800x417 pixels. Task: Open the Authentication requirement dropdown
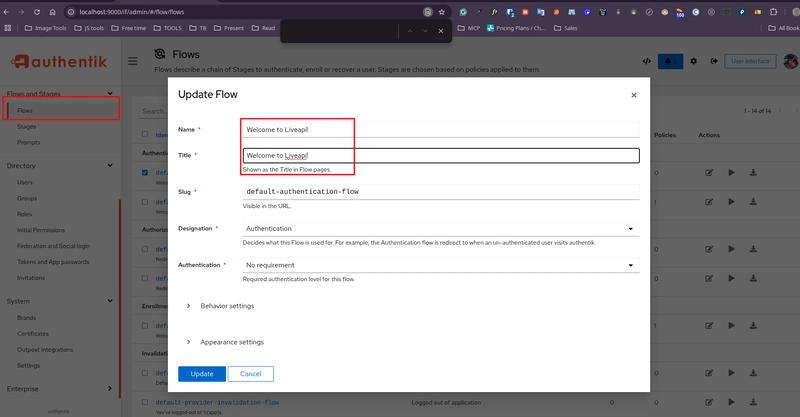click(x=441, y=265)
